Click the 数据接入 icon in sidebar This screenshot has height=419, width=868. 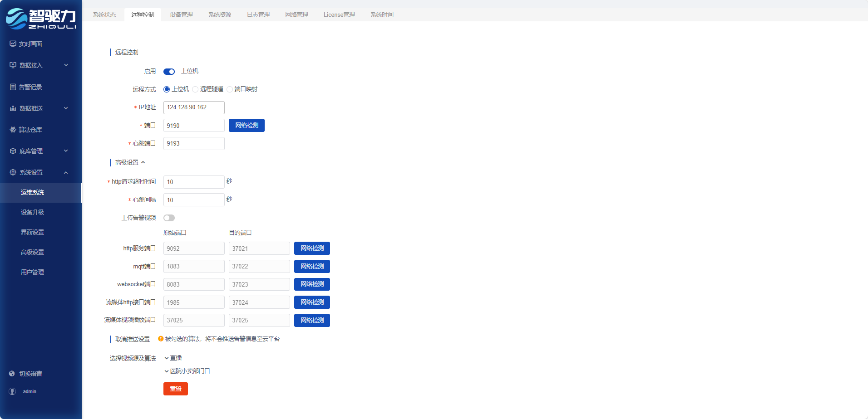[13, 65]
